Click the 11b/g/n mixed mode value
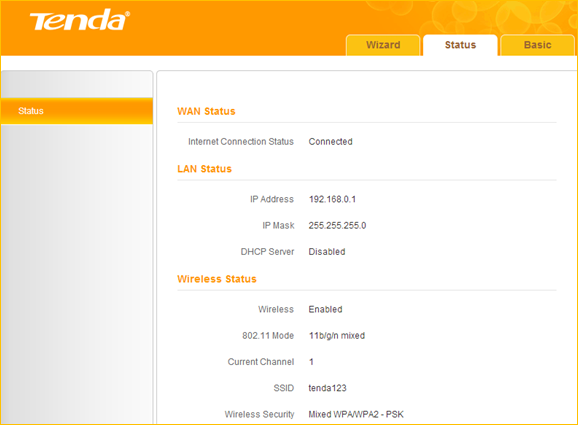The width and height of the screenshot is (578, 425). pyautogui.click(x=337, y=336)
